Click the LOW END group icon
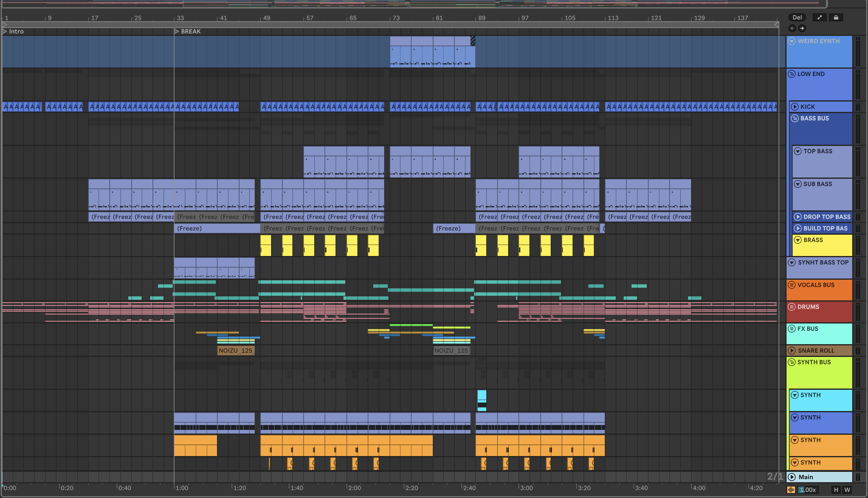The height and width of the screenshot is (498, 868). [792, 74]
